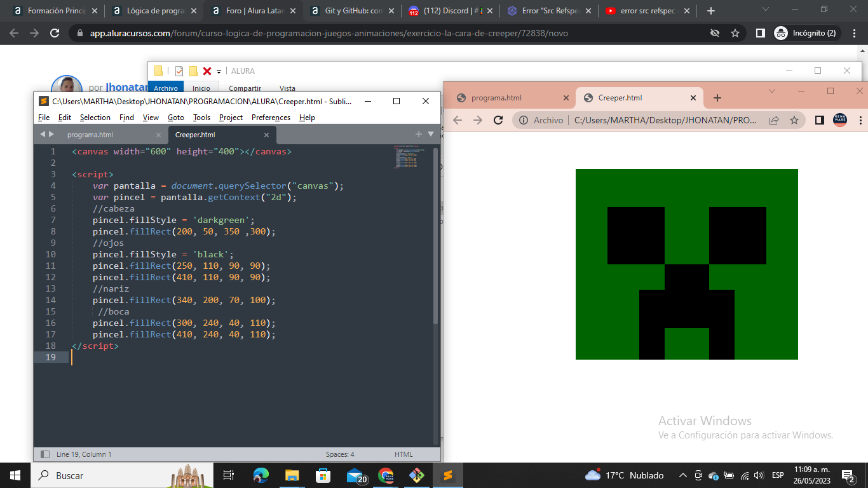Click the red X delete icon in Explorer toolbar

coord(207,71)
